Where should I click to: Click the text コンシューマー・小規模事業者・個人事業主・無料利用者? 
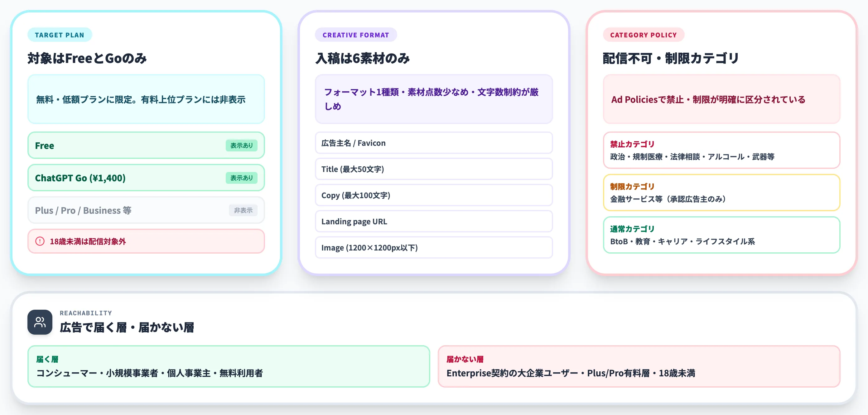pos(149,373)
